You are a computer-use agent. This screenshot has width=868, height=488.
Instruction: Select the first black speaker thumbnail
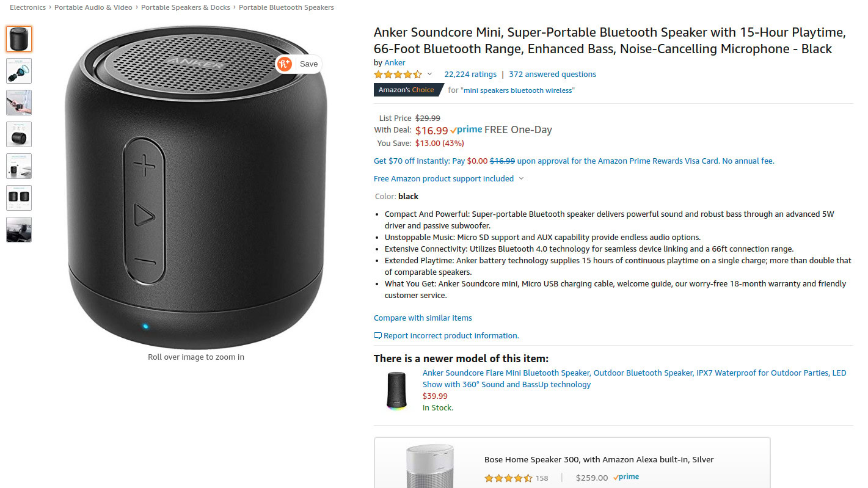[19, 39]
